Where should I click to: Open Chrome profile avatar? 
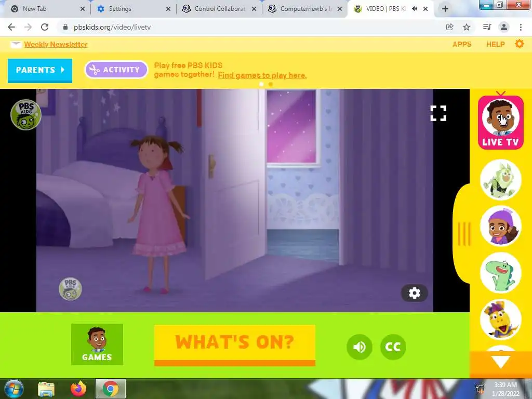pyautogui.click(x=504, y=27)
